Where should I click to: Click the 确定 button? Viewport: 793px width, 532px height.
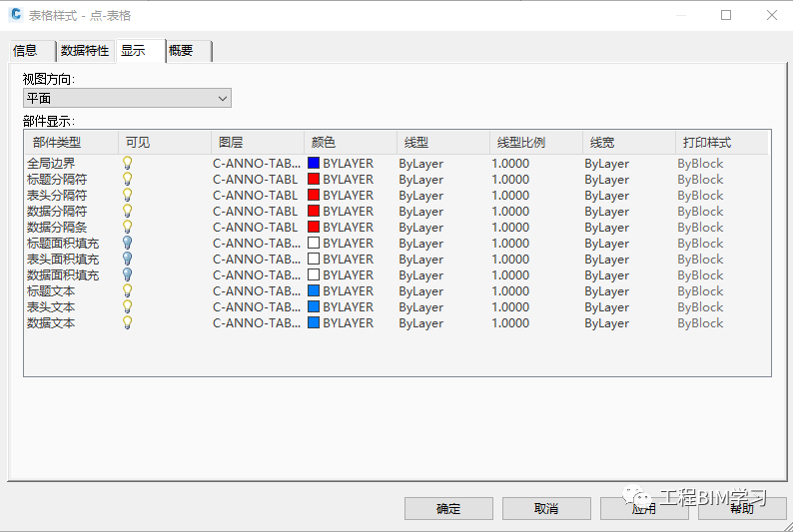[448, 508]
